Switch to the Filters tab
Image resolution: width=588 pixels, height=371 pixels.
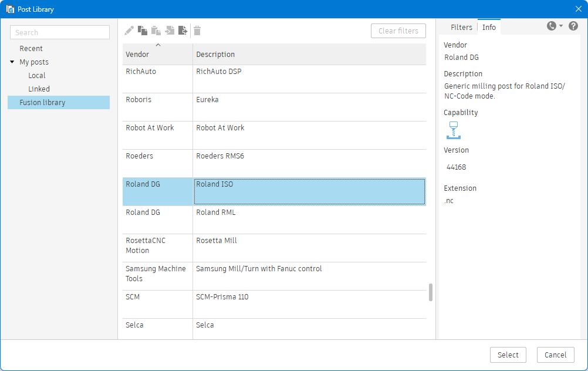tap(461, 28)
